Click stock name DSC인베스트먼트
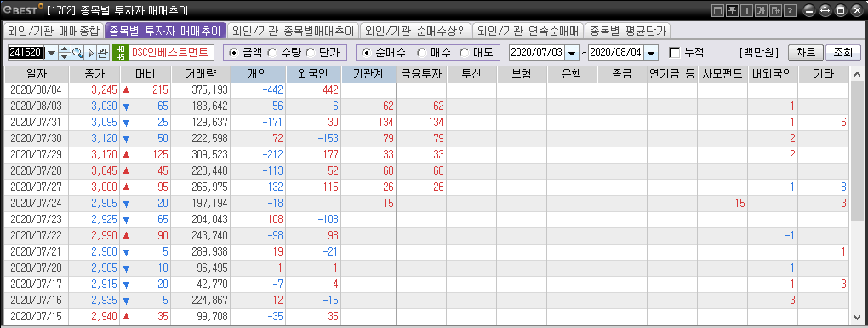 pos(170,53)
